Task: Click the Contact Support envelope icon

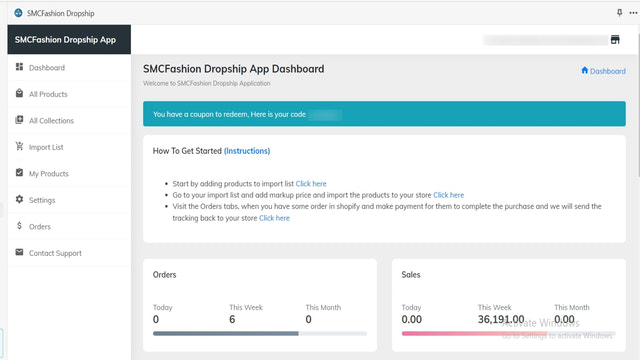Action: [19, 252]
